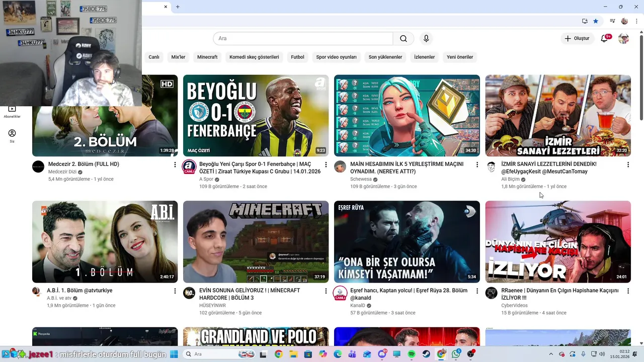Select the Spor video oyunları chip

[336, 57]
